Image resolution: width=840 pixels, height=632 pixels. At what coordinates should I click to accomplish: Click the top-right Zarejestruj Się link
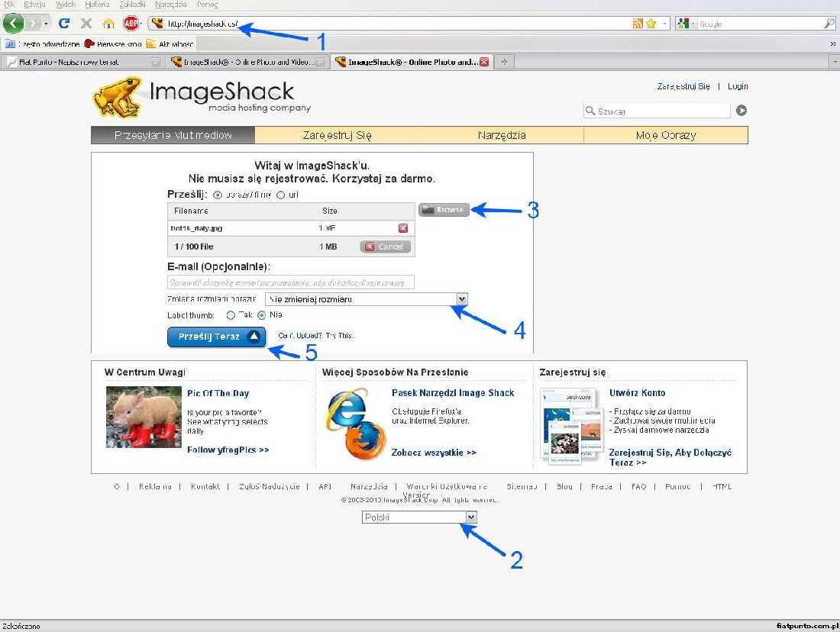tap(683, 86)
